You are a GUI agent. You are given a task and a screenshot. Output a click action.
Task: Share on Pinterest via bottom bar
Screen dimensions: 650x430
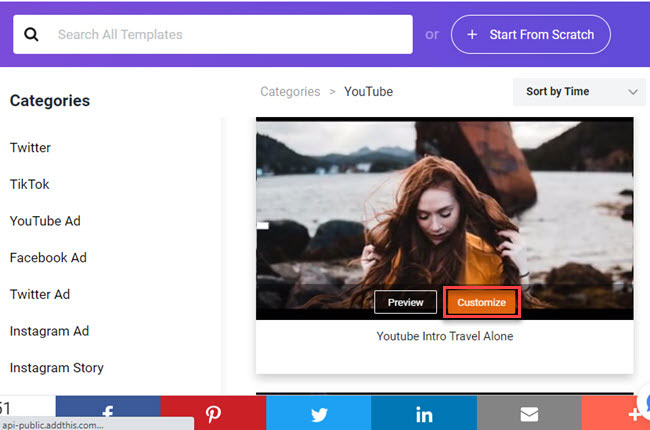click(213, 413)
